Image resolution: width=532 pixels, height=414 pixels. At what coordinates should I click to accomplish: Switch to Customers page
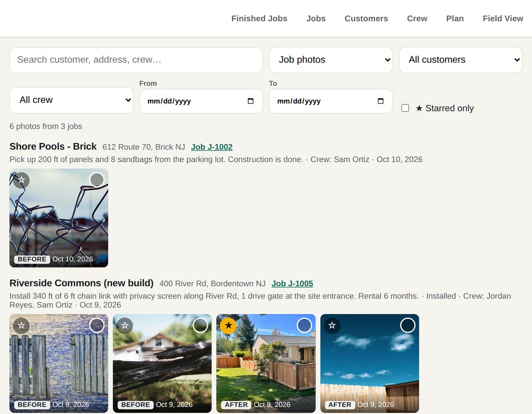point(366,19)
